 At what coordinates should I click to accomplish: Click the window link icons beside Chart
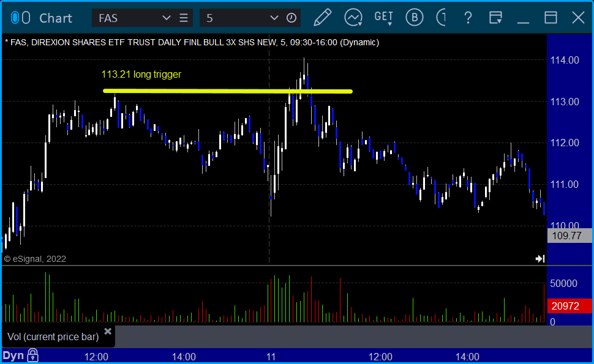20,18
